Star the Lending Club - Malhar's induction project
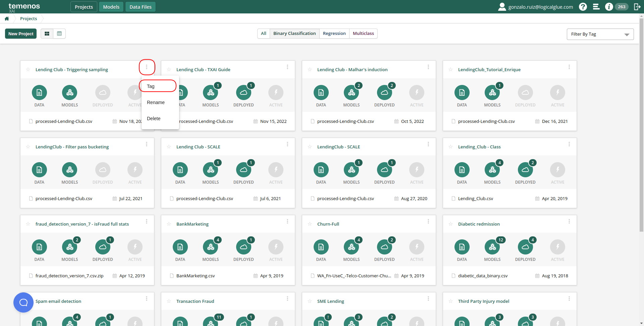The image size is (644, 326). click(x=310, y=69)
